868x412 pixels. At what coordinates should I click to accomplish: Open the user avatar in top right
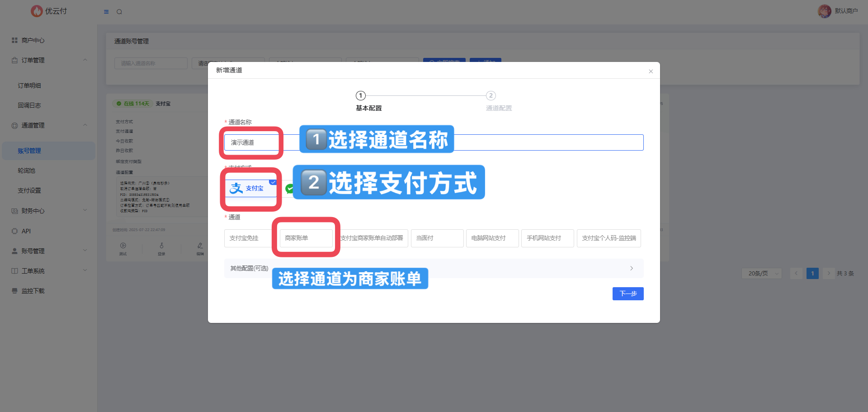[x=824, y=11]
